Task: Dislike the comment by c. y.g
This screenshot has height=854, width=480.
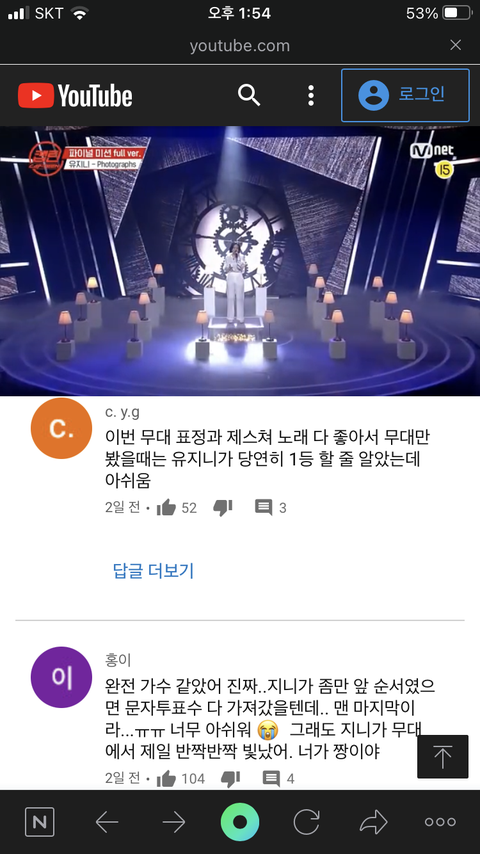Action: pyautogui.click(x=222, y=508)
